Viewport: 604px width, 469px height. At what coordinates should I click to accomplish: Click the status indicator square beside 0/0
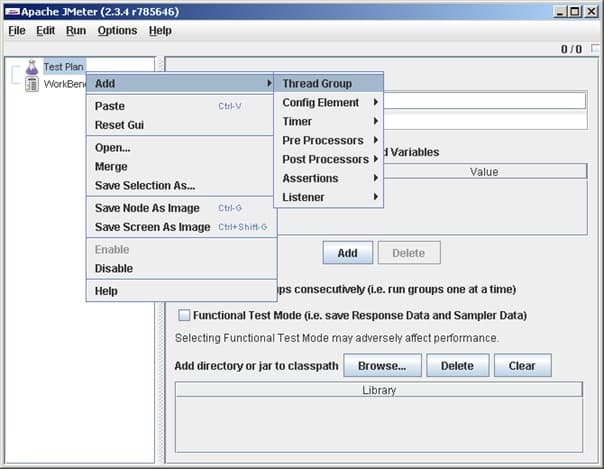(596, 49)
